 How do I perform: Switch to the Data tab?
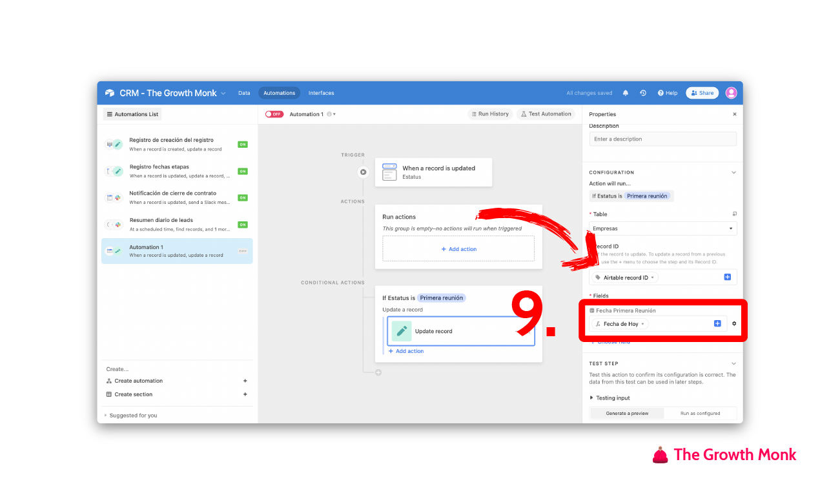pyautogui.click(x=244, y=93)
